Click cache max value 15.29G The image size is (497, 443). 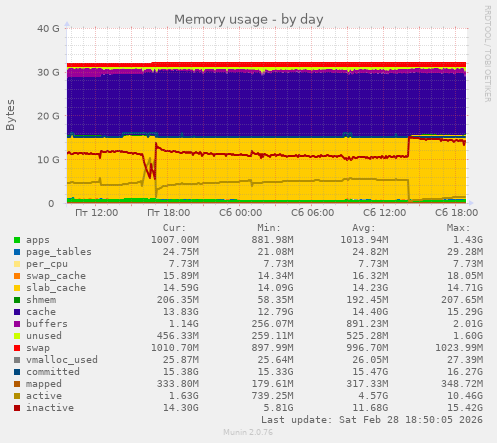click(x=465, y=312)
